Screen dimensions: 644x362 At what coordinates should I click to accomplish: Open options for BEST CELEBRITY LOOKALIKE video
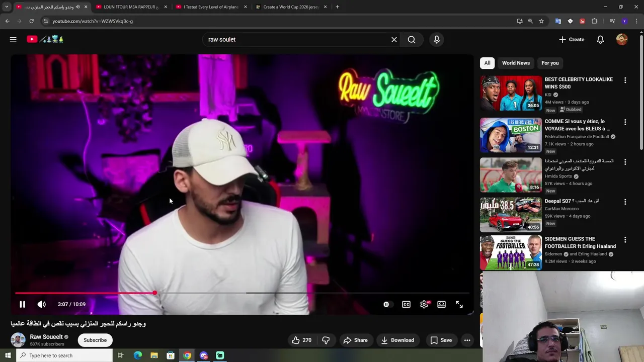[x=625, y=80]
